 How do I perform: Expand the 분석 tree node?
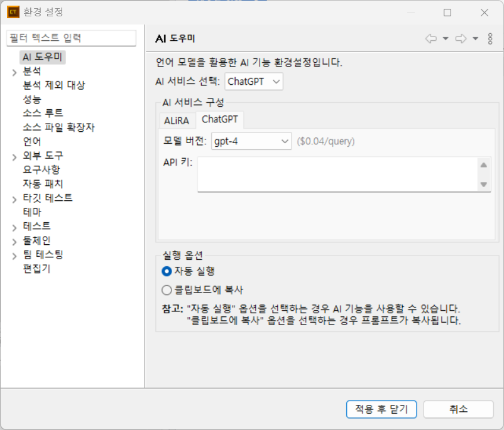(14, 72)
